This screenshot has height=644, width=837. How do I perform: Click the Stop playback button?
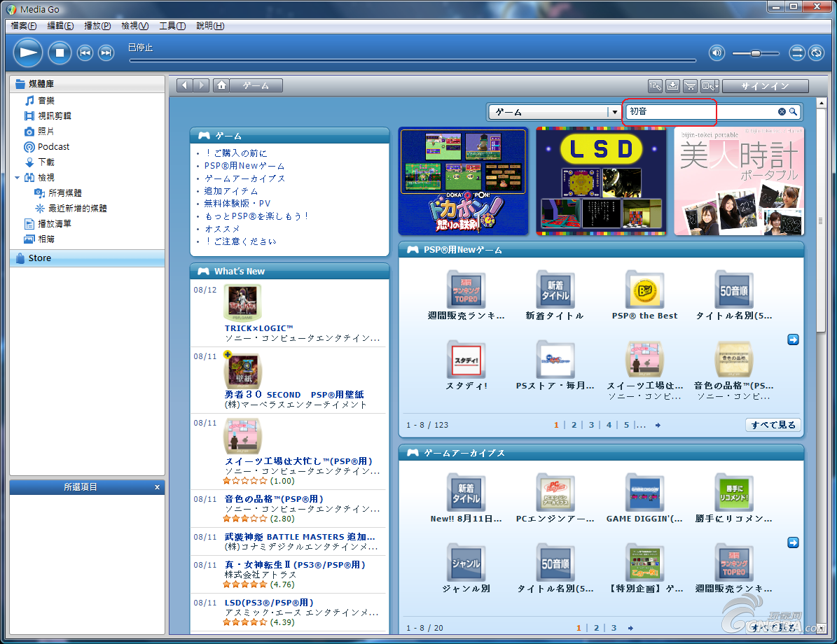pos(60,52)
